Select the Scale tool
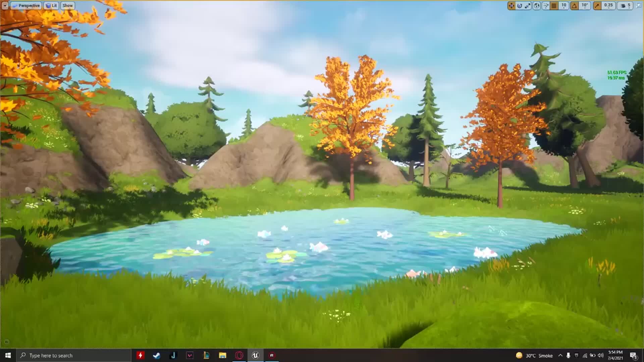The width and height of the screenshot is (644, 362). pos(528,5)
